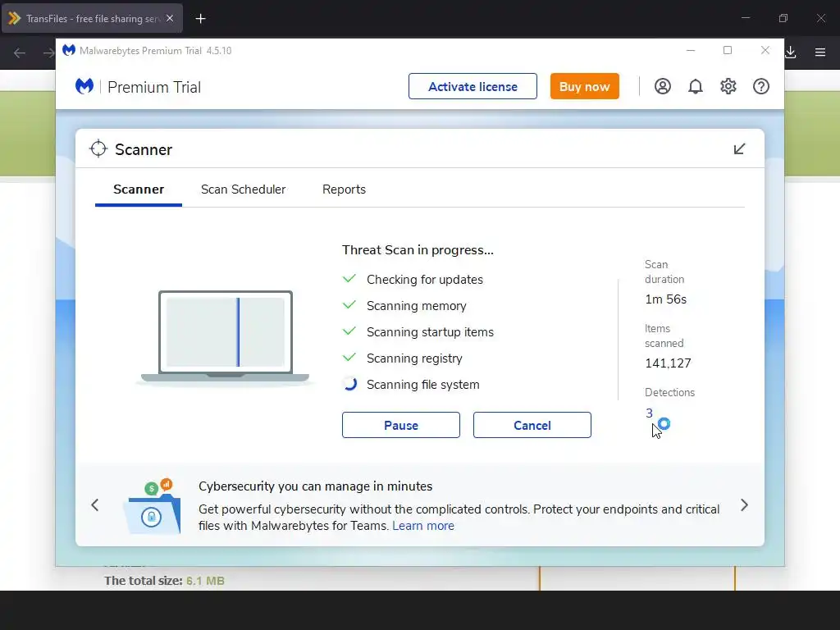Show previous promo with left chevron
Image resolution: width=840 pixels, height=630 pixels.
coord(95,504)
